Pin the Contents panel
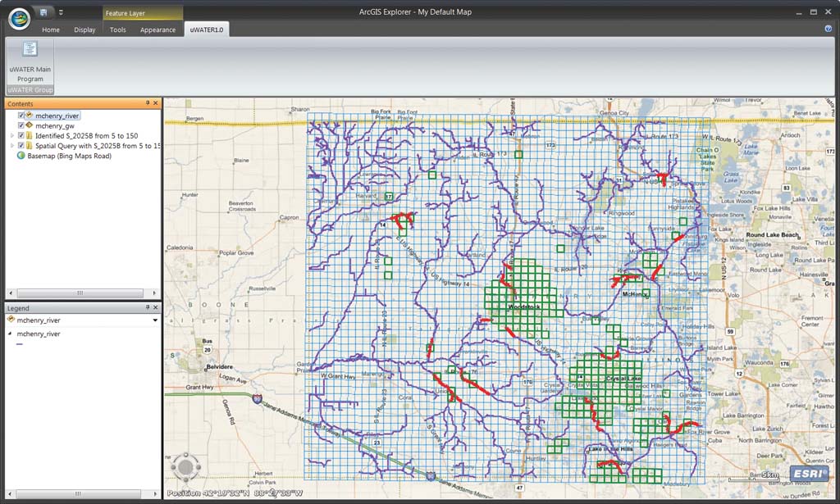Viewport: 840px width, 504px height. [148, 102]
